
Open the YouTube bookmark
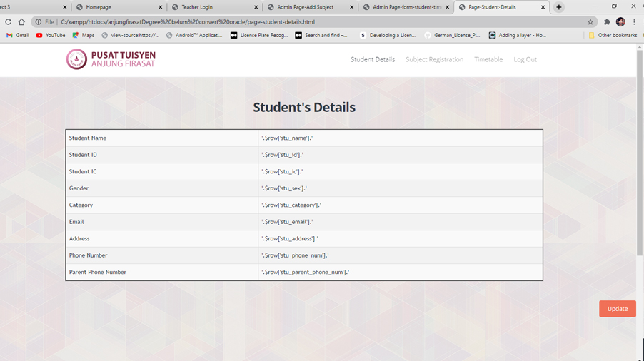(51, 35)
